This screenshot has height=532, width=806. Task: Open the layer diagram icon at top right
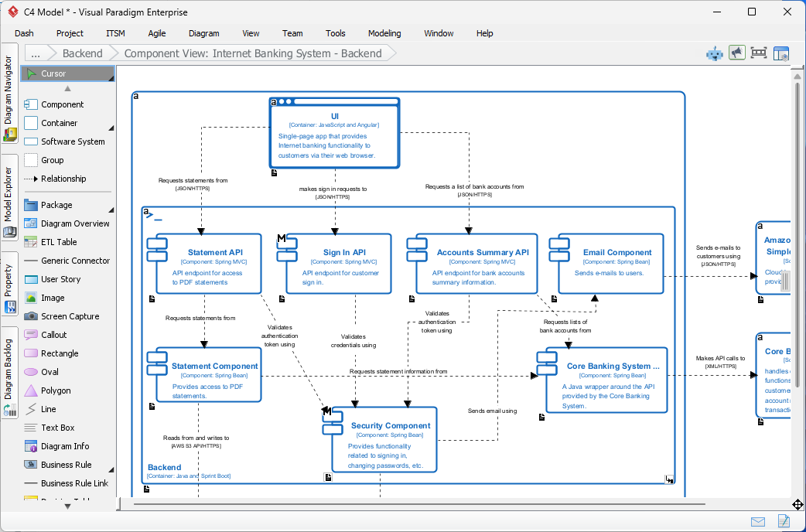tap(780, 53)
